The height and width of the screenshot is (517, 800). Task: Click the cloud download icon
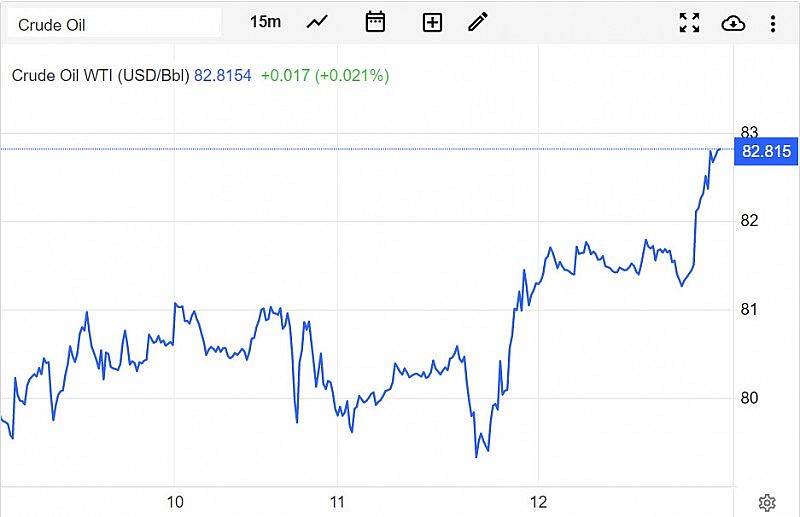(x=733, y=23)
